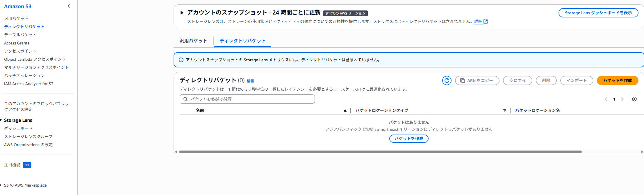644x195 pixels.
Task: Click the magnifier icon in bucket search
Action: coord(185,99)
